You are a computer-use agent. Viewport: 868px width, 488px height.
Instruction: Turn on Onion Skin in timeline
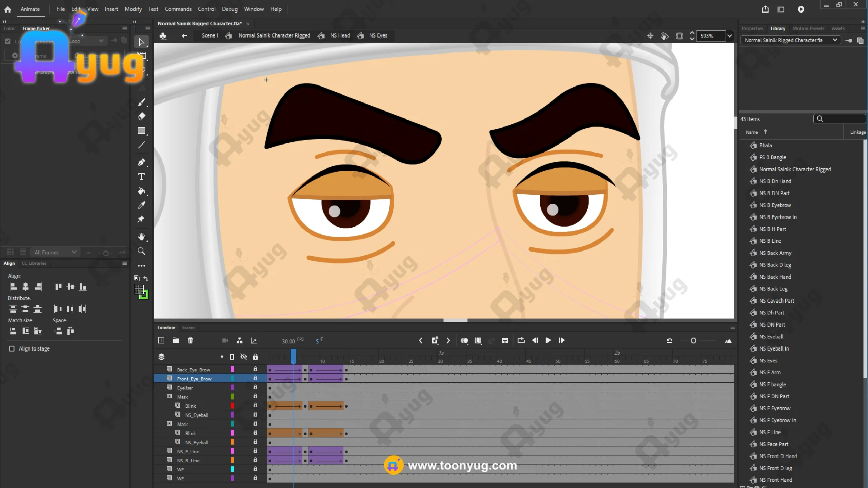point(464,341)
